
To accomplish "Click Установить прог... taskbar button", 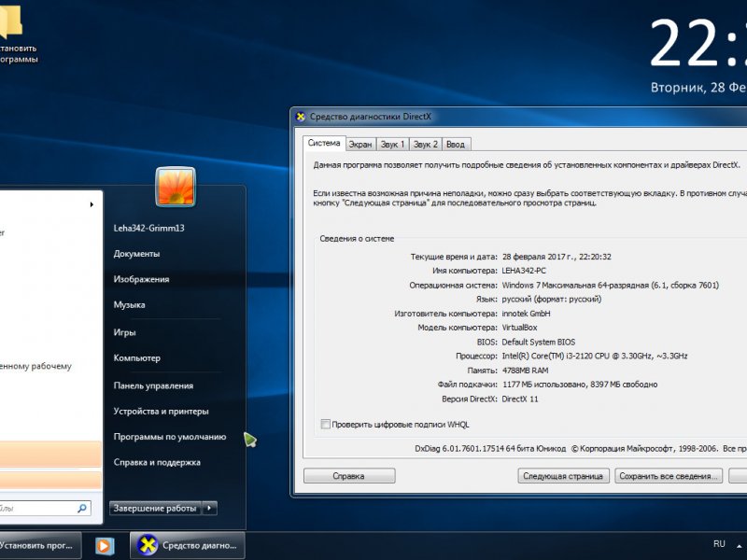I will [x=40, y=545].
